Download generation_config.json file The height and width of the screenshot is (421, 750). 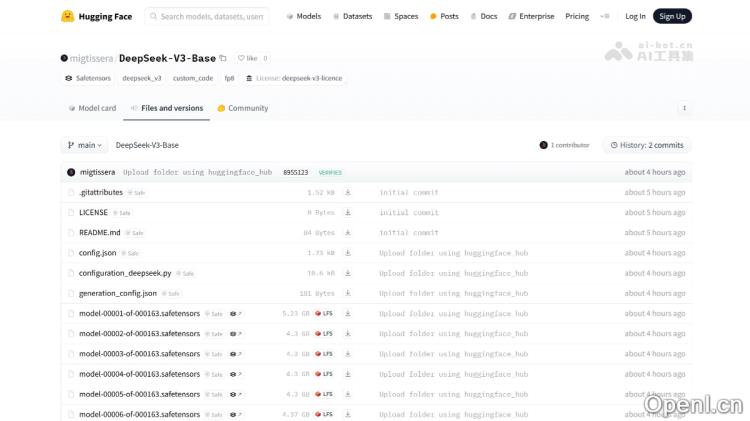348,293
